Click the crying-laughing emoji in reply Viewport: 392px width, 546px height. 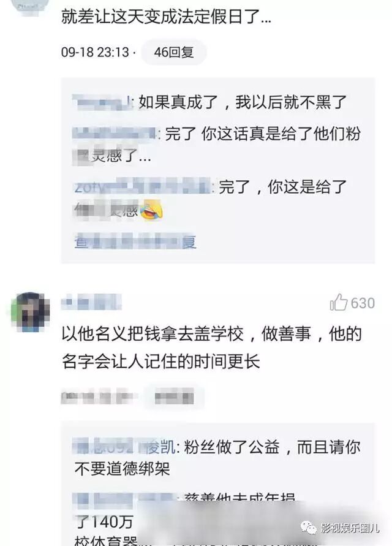point(151,210)
